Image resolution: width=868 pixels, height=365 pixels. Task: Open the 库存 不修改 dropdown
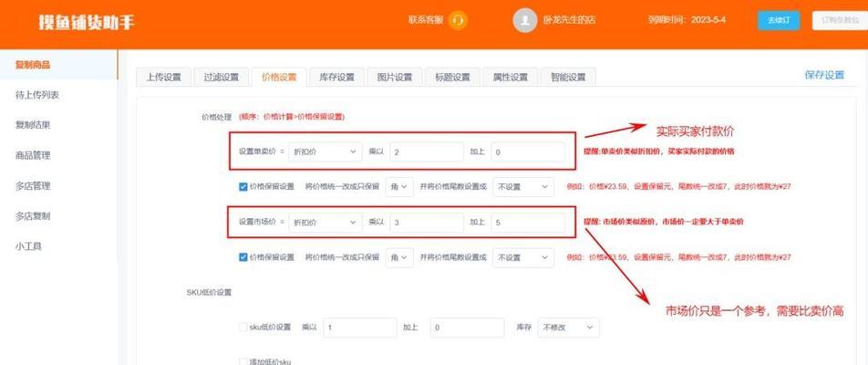click(569, 328)
